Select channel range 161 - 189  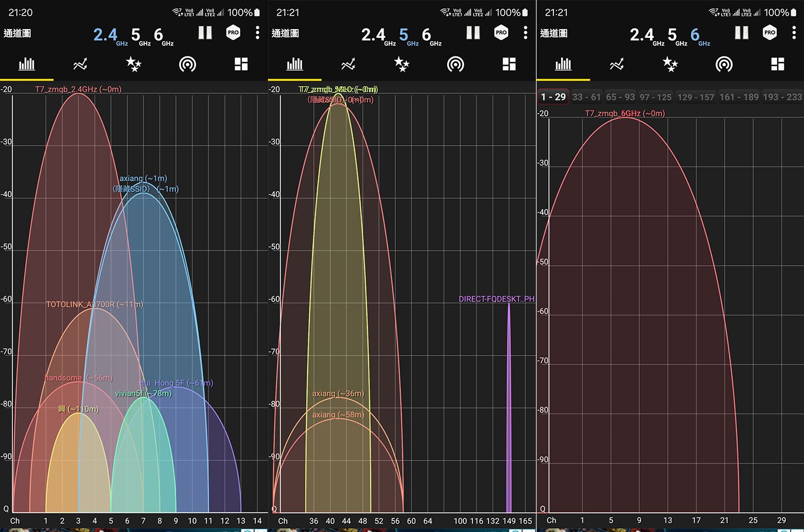tap(739, 97)
